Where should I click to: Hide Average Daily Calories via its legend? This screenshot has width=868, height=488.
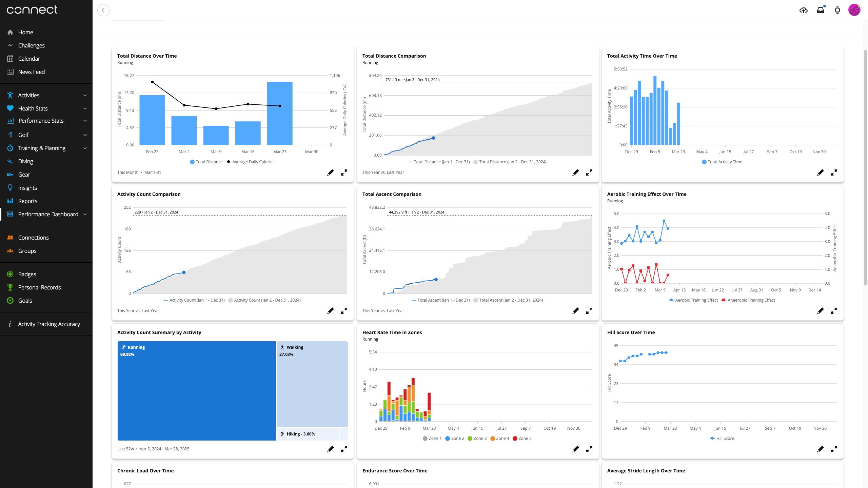(x=251, y=162)
